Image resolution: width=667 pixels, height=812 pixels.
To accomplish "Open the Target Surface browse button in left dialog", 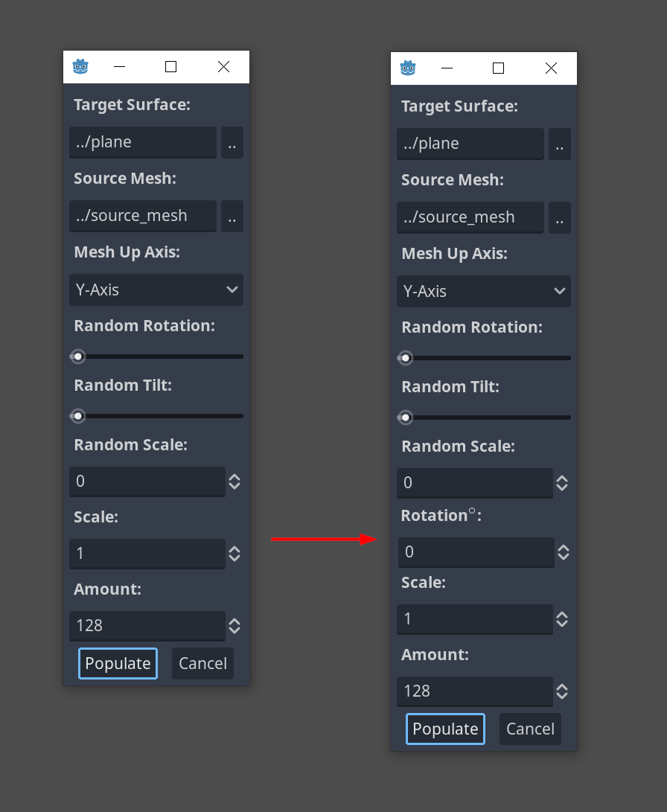I will pyautogui.click(x=232, y=142).
